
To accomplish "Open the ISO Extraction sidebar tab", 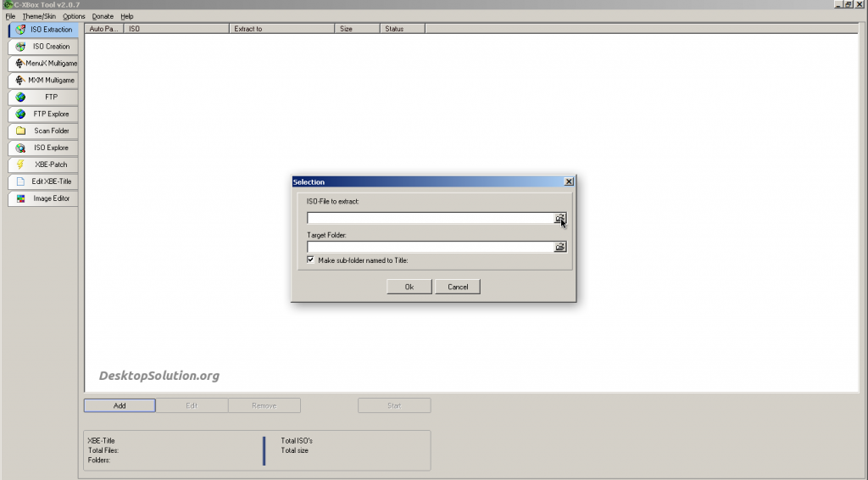I will coord(43,30).
